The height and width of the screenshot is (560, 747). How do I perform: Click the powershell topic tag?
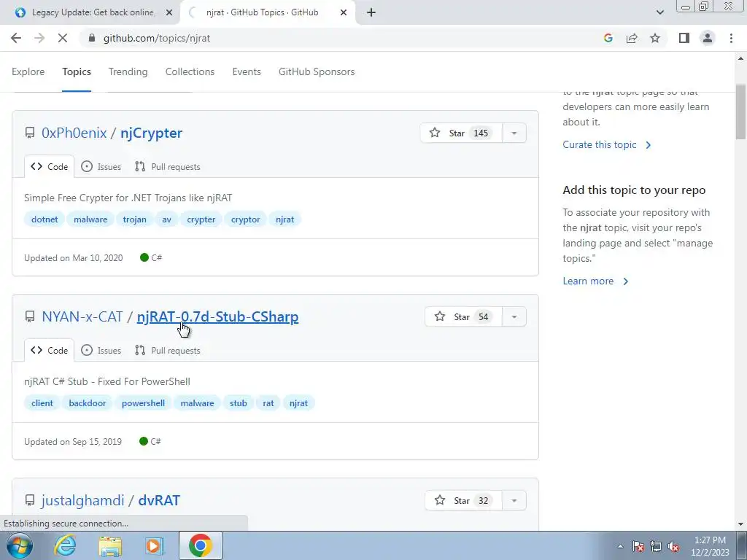(x=143, y=403)
